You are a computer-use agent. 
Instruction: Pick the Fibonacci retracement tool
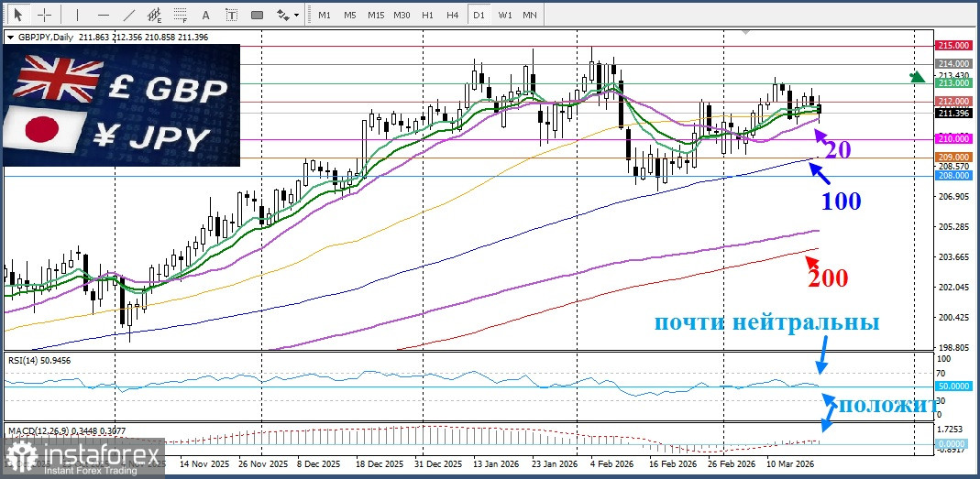pyautogui.click(x=181, y=15)
